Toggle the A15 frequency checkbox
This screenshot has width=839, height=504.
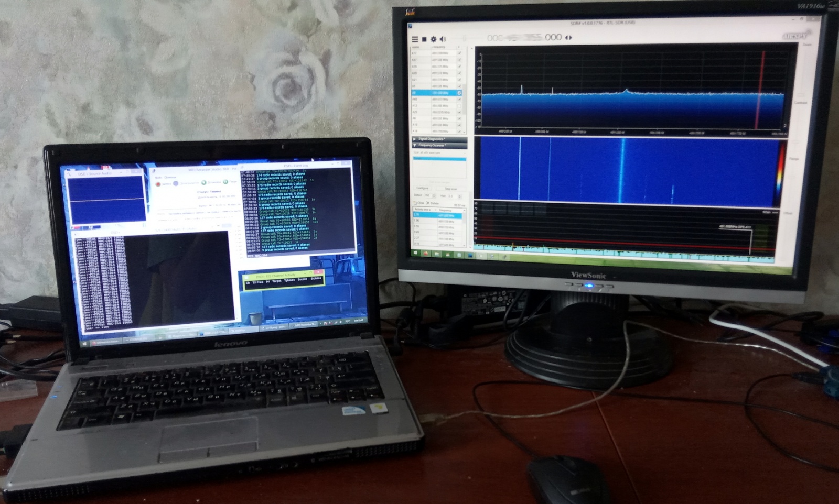tap(459, 125)
